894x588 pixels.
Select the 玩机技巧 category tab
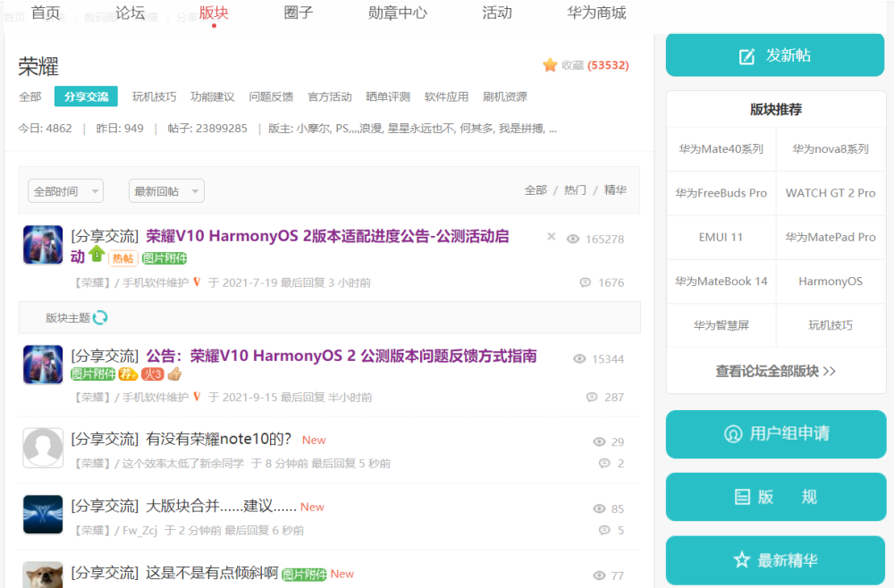pyautogui.click(x=154, y=97)
